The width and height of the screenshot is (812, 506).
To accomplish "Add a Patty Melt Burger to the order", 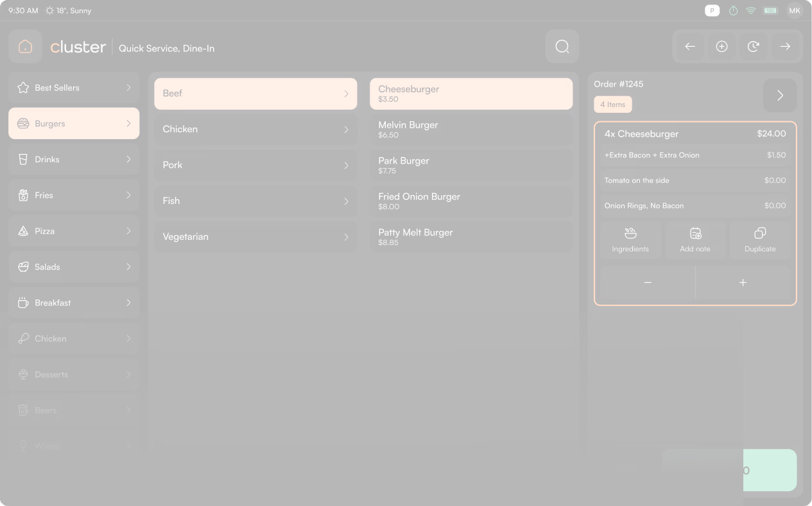I will point(471,237).
